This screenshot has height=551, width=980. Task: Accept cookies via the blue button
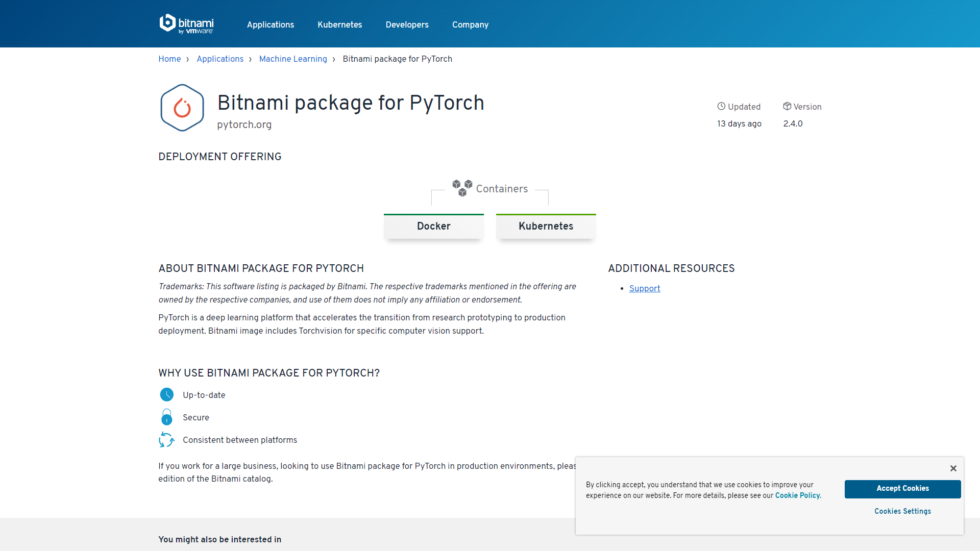902,489
